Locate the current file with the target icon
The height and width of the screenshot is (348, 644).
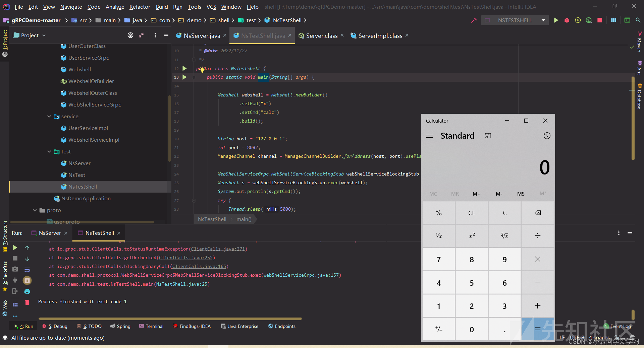[130, 35]
